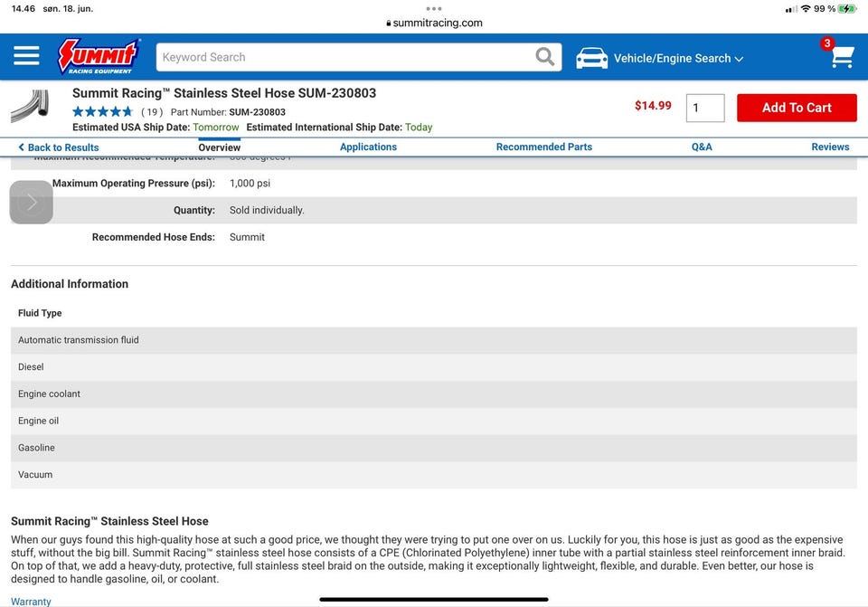
Task: Click the product hose thumbnail
Action: pos(30,106)
